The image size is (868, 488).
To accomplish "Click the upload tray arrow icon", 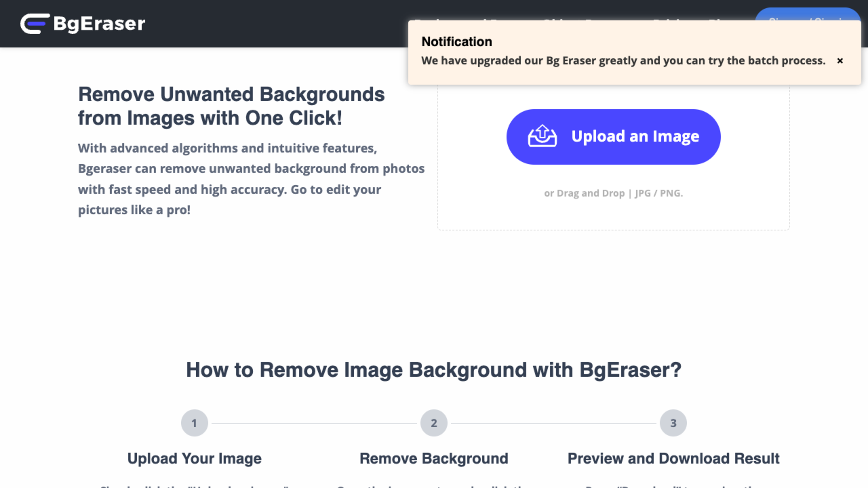I will [x=542, y=136].
